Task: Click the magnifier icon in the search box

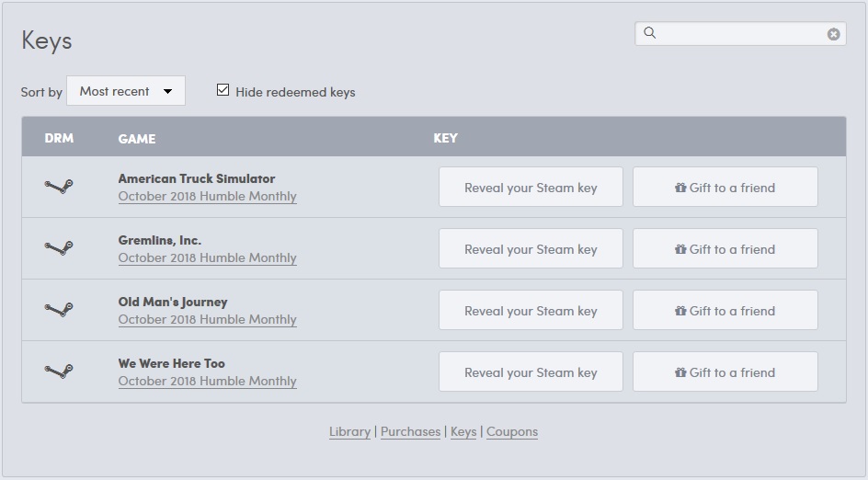Action: click(x=650, y=33)
